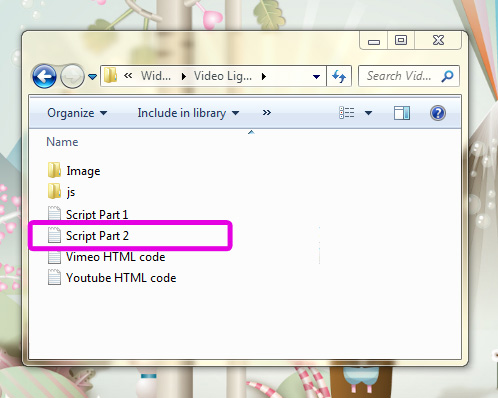Change view using the view icon

coord(347,113)
